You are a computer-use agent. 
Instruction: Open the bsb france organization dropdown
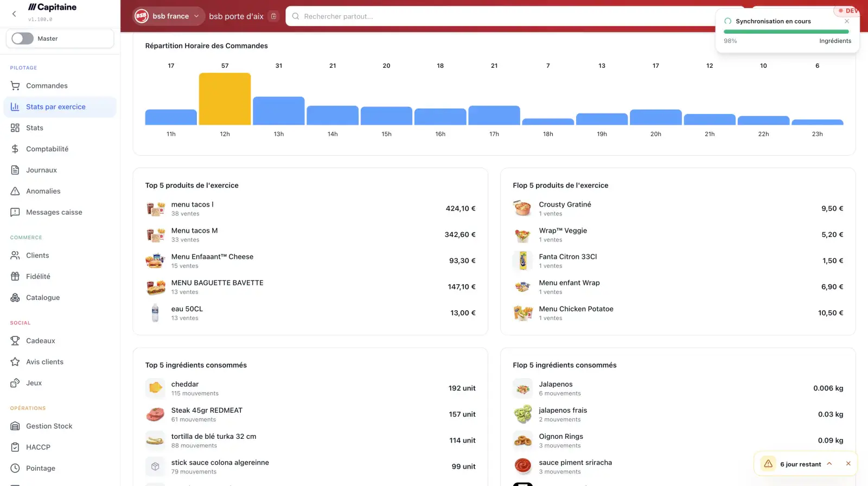point(169,16)
